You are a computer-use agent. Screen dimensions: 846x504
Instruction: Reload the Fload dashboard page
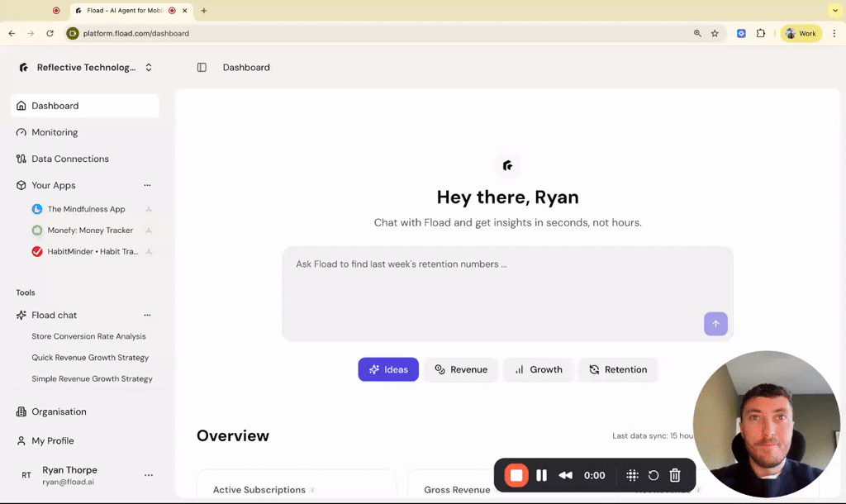point(50,33)
